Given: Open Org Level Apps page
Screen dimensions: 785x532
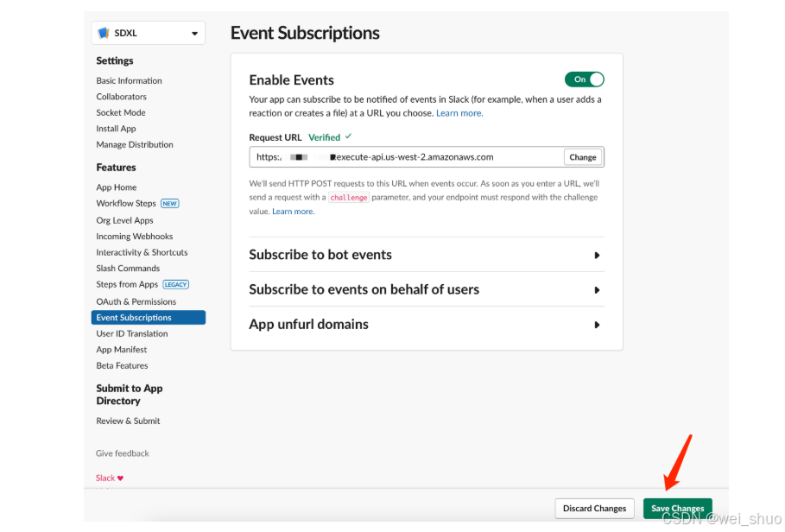Looking at the screenshot, I should [x=124, y=220].
